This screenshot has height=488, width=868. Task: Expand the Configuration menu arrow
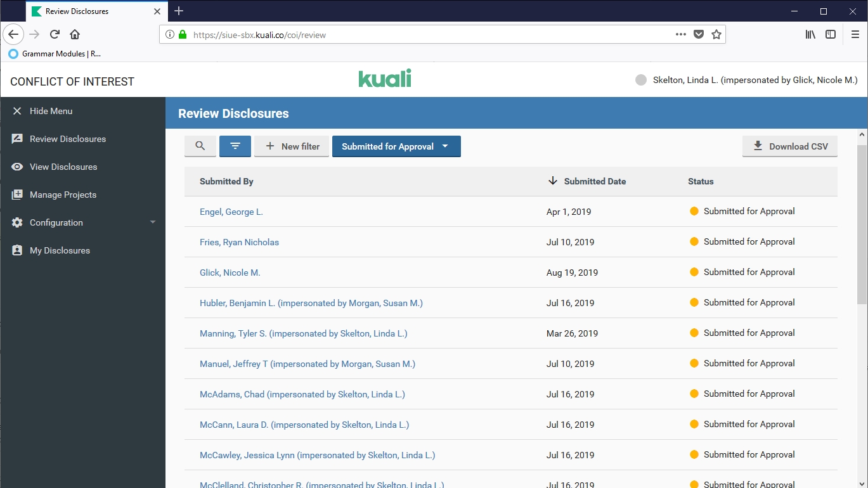coord(153,222)
